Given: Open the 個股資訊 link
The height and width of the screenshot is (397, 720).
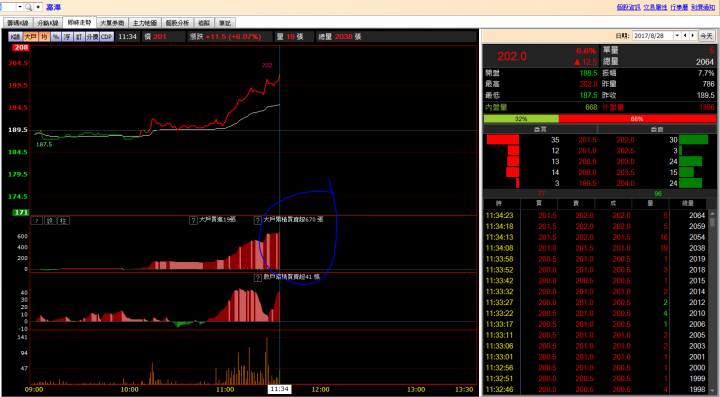Looking at the screenshot, I should coord(628,7).
